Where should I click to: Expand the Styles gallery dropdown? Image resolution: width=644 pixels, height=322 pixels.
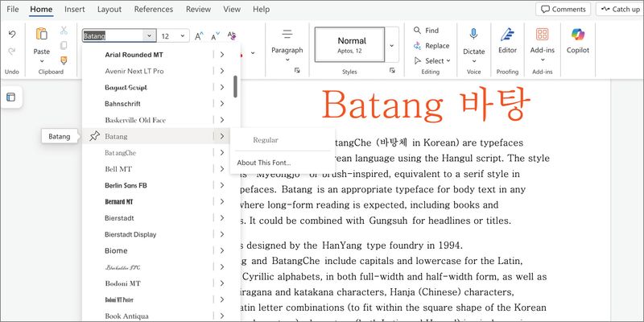pyautogui.click(x=392, y=44)
